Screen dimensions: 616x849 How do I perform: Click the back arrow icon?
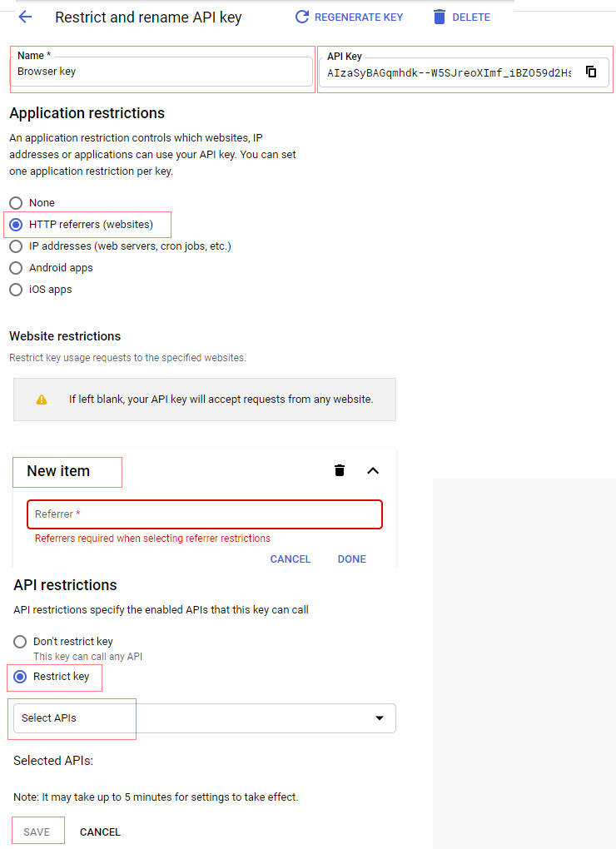(x=25, y=17)
